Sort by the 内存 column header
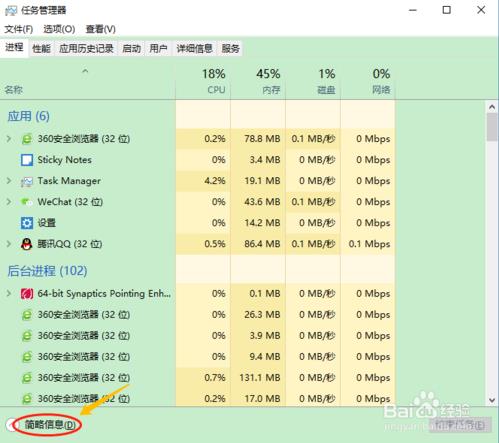499x443 pixels. click(258, 81)
